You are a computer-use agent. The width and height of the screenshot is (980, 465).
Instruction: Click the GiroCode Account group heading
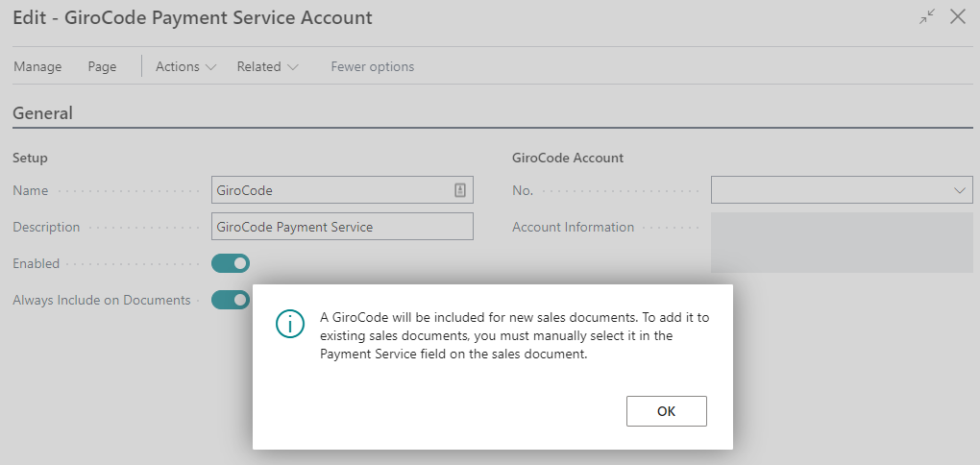pos(568,158)
